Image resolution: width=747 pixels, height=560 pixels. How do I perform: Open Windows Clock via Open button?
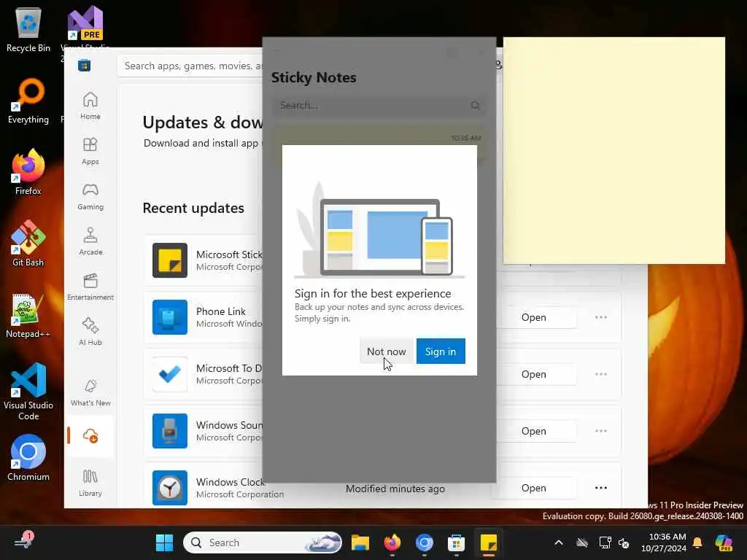point(534,488)
